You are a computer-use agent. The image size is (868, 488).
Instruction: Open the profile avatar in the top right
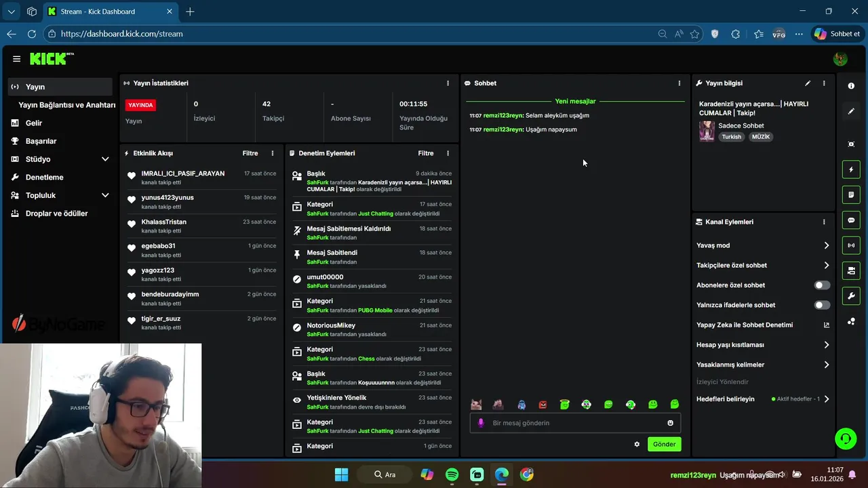pos(840,59)
